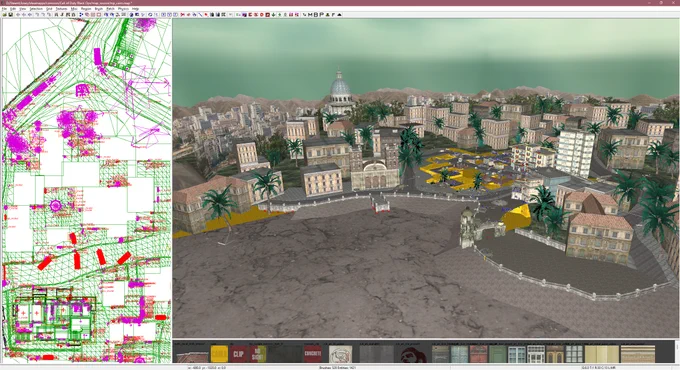Click the red scissors clipper toolbar icon

[183, 15]
